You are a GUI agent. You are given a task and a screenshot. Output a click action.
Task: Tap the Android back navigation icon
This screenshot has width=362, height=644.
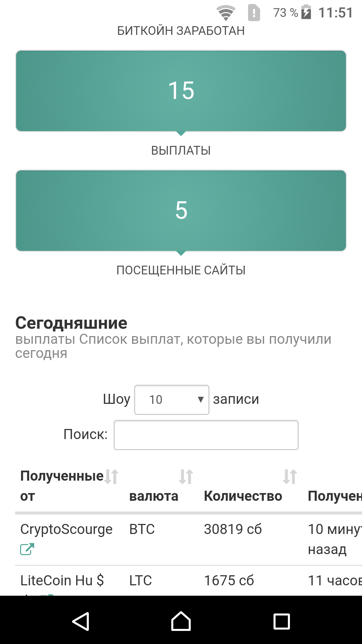(80, 621)
